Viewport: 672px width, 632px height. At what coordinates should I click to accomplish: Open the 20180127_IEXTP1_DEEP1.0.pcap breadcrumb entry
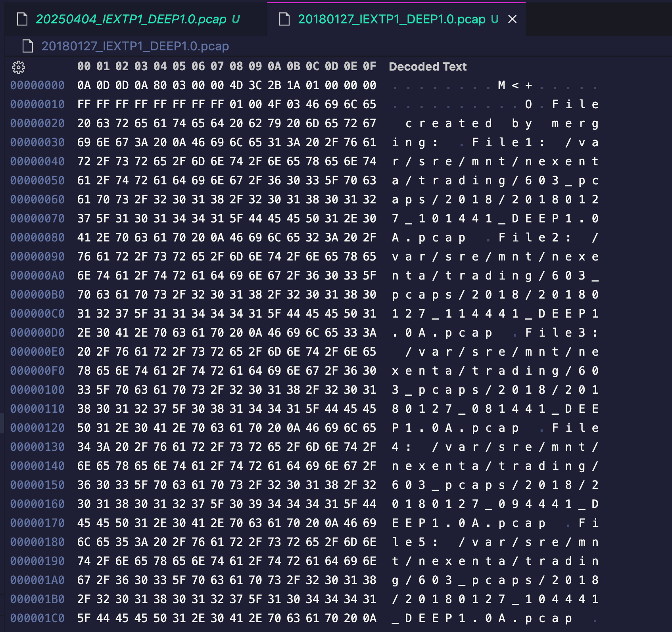tap(135, 46)
